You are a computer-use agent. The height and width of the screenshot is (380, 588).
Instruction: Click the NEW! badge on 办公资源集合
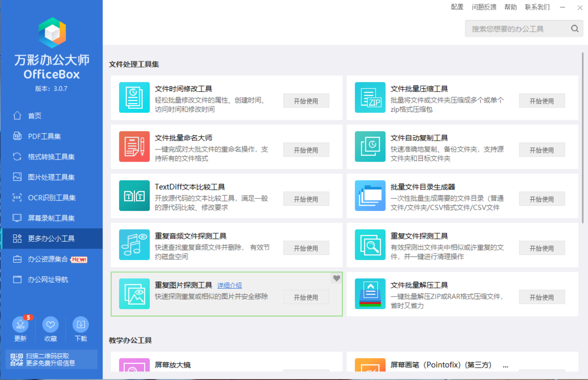point(79,259)
